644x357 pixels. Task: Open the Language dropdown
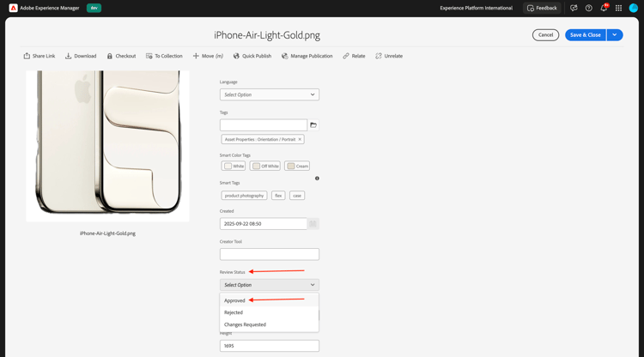click(270, 94)
